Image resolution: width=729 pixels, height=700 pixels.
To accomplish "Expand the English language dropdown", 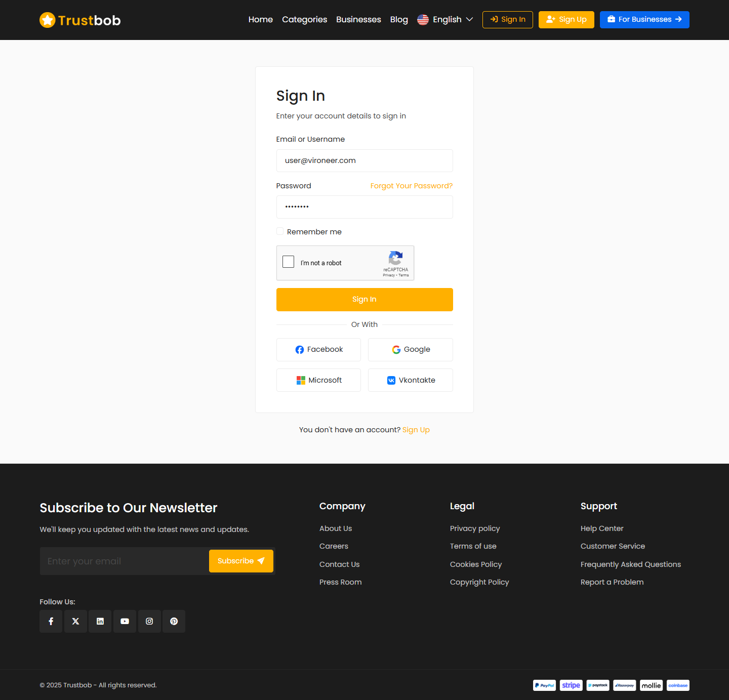I will tap(445, 20).
